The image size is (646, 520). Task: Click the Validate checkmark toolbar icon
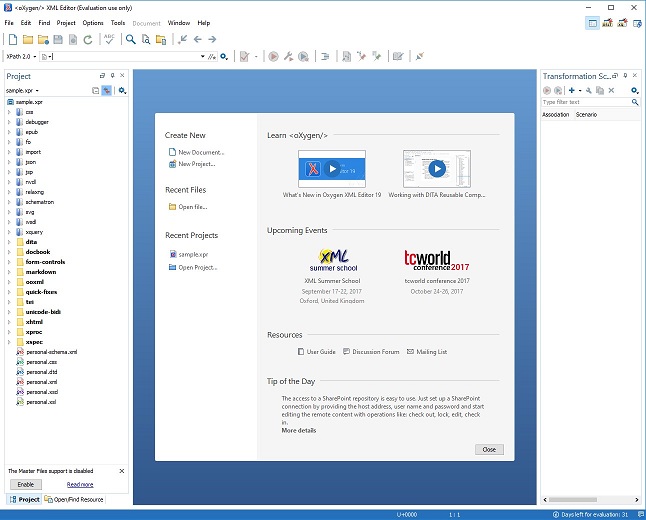coord(244,56)
